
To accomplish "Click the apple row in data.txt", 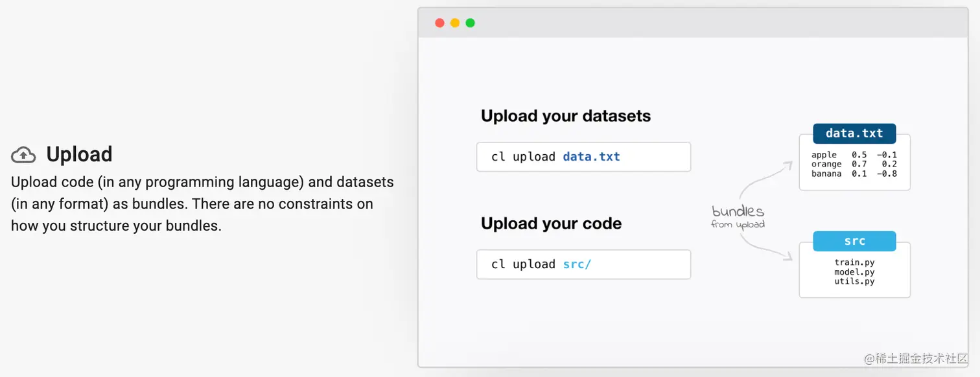I will point(854,155).
